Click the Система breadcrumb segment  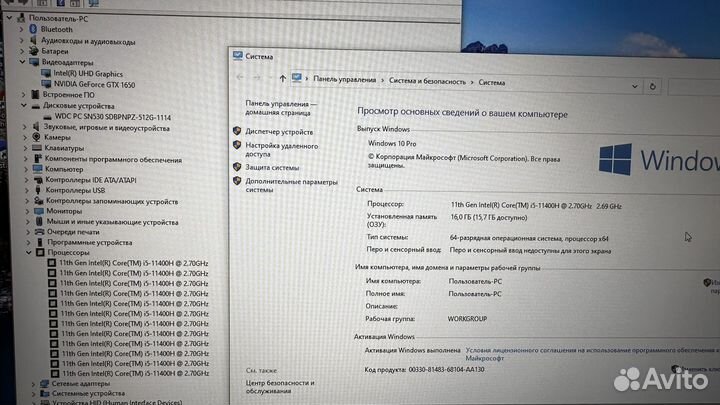coord(491,83)
